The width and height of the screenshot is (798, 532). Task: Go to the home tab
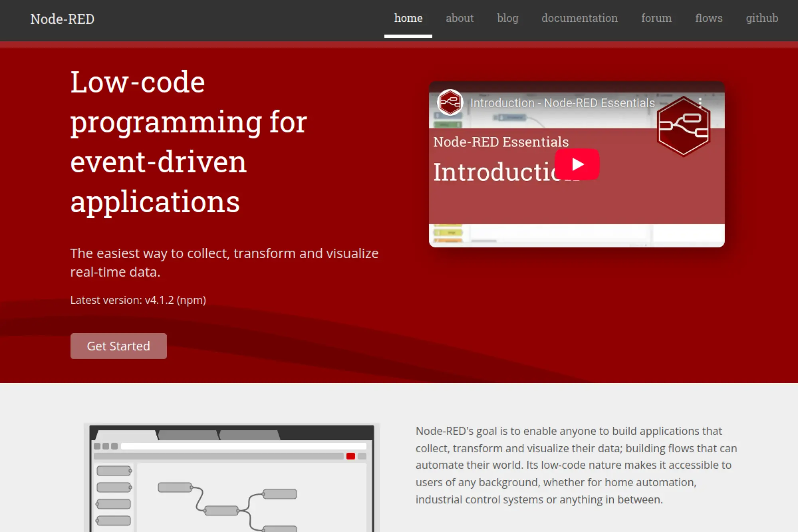point(408,18)
